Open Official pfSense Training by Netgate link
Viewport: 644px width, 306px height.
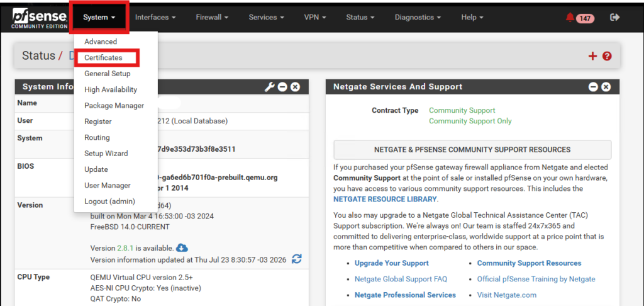(x=536, y=279)
